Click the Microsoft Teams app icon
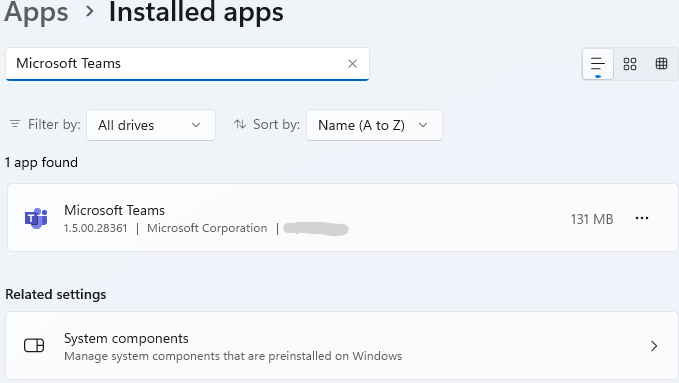679x383 pixels. (x=36, y=218)
